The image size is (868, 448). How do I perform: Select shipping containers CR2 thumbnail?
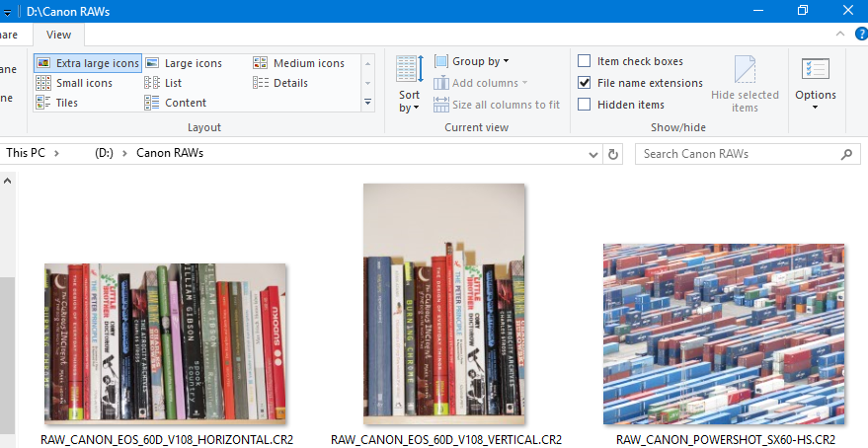[x=724, y=335]
